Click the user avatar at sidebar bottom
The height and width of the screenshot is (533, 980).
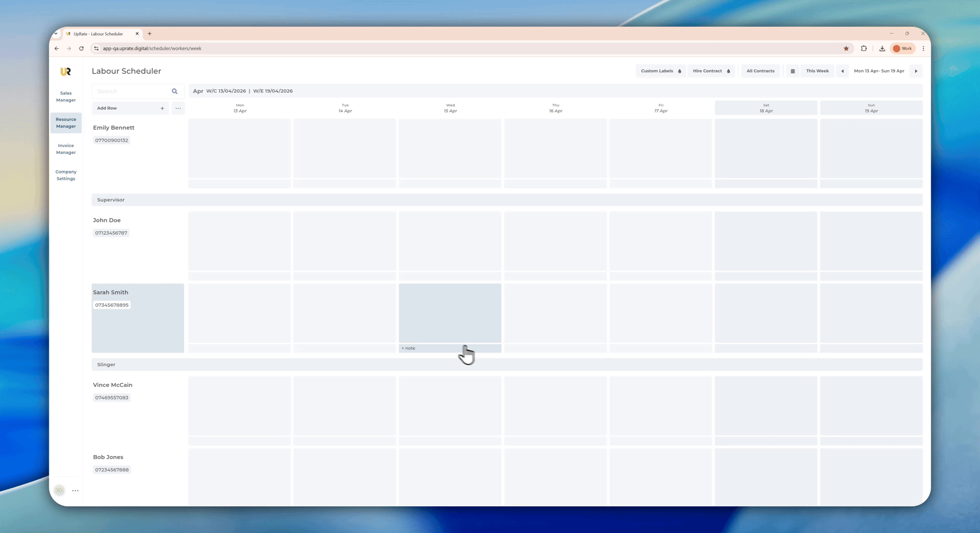(59, 490)
